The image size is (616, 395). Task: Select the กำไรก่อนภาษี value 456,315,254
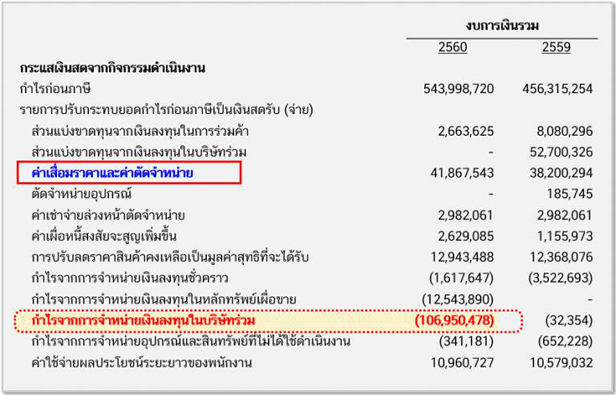(x=557, y=89)
